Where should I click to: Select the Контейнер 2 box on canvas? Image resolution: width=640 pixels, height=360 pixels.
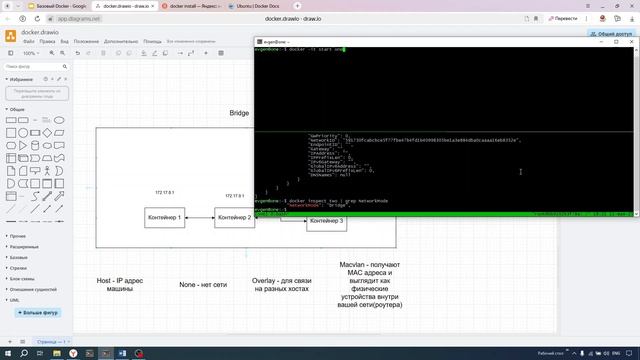234,218
